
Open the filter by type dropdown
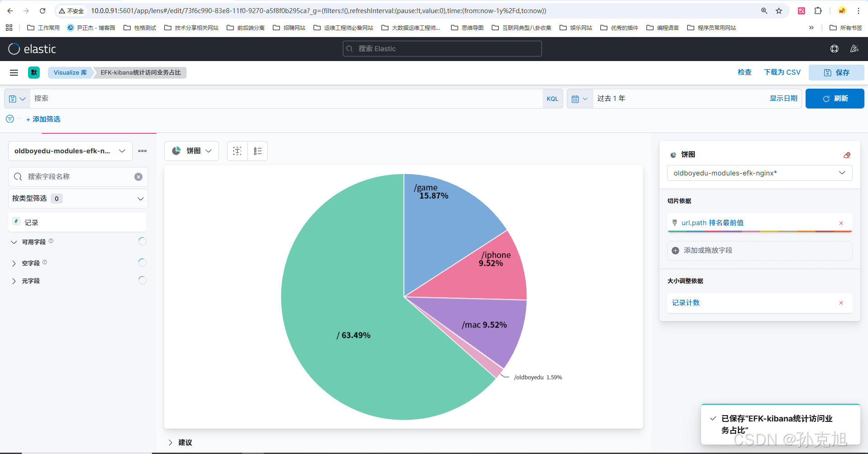[78, 199]
